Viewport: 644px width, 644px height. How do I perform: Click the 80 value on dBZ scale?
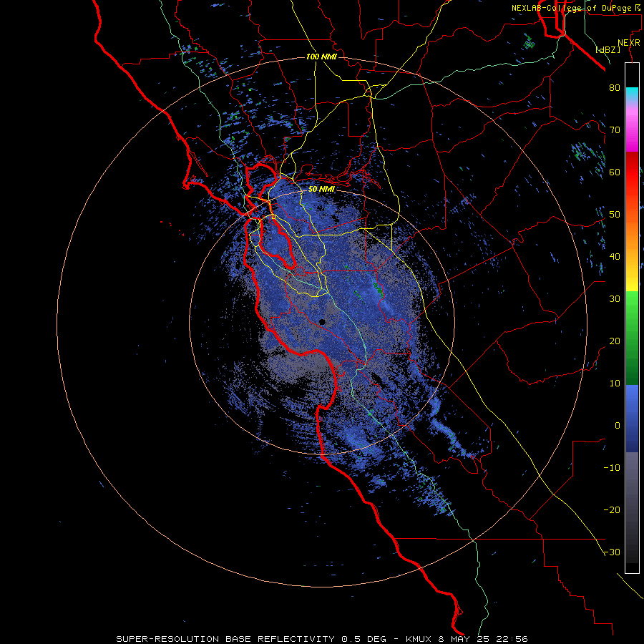point(615,88)
